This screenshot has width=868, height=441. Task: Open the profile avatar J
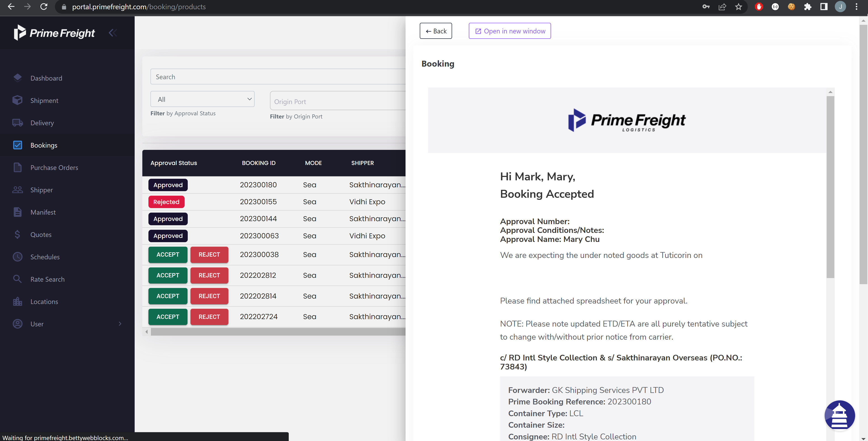click(840, 7)
